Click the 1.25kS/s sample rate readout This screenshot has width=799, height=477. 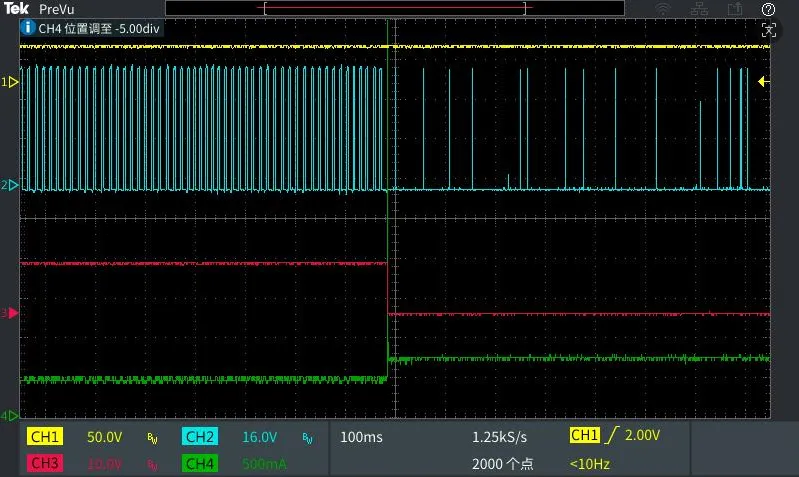point(499,437)
